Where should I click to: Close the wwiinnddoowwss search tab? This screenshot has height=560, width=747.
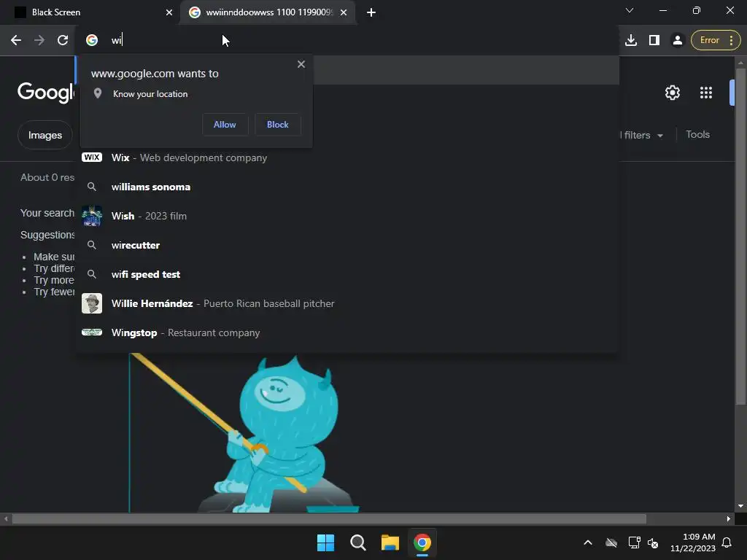[x=344, y=12]
